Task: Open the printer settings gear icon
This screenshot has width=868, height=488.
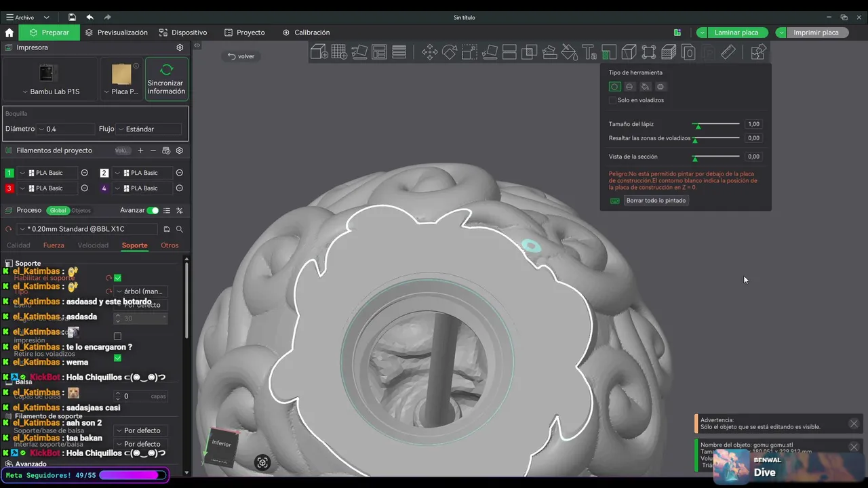Action: pyautogui.click(x=180, y=47)
